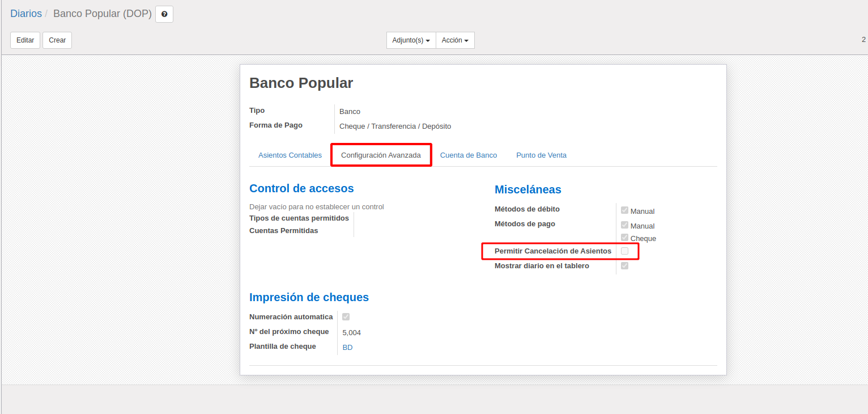Image resolution: width=868 pixels, height=414 pixels.
Task: Click the Control de accesos heading
Action: click(301, 188)
